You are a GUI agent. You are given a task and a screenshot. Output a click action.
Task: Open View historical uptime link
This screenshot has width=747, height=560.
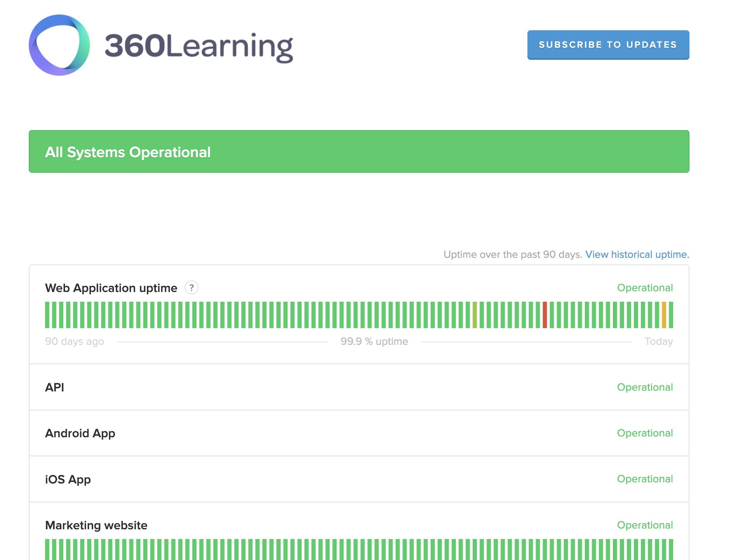click(637, 254)
